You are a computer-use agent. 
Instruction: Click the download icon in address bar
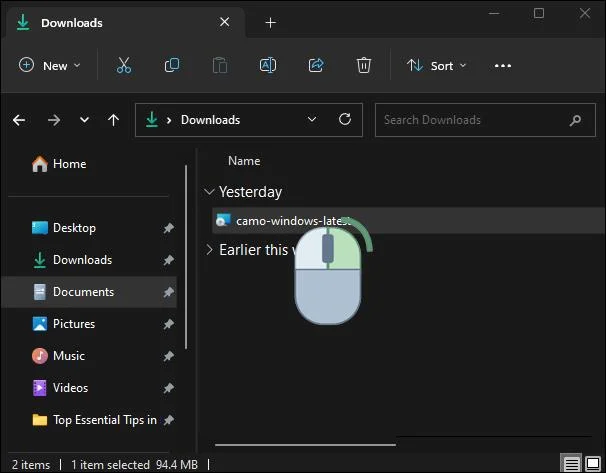coord(152,119)
